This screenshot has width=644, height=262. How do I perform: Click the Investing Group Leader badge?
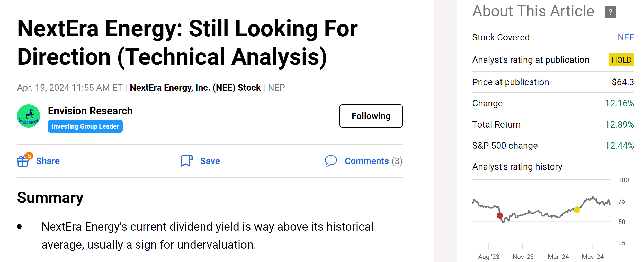point(85,126)
